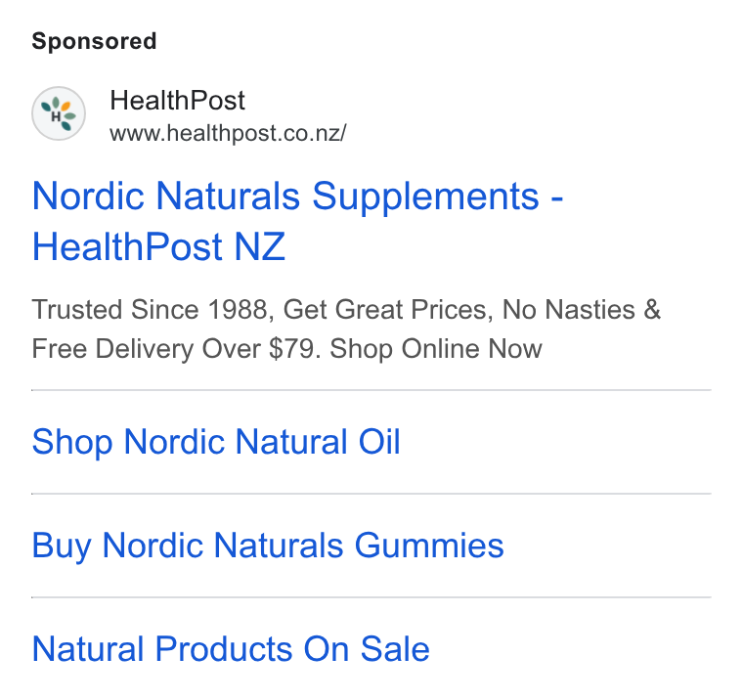Click the word 'Buy' in the gummies sitelink
The width and height of the screenshot is (743, 700).
62,546
